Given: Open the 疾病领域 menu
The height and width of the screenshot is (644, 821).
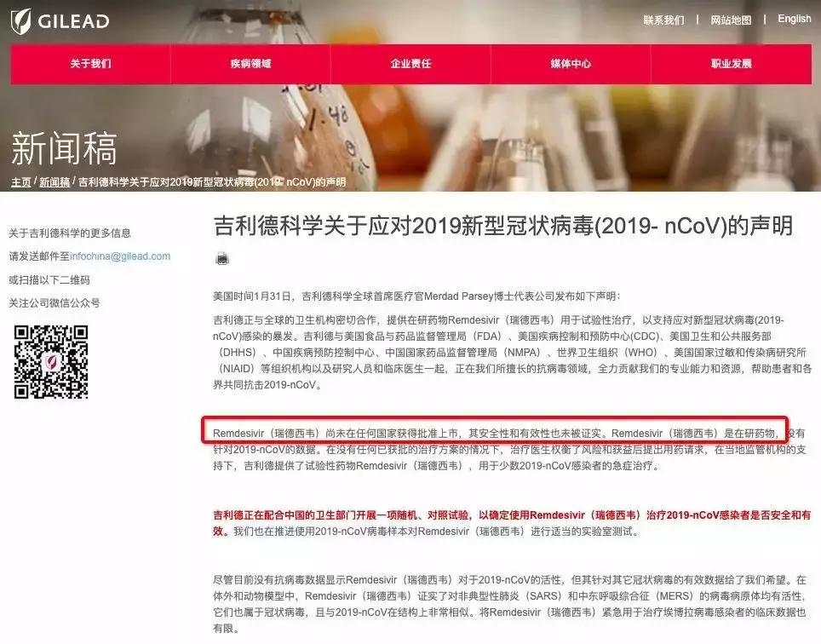Looking at the screenshot, I should click(x=250, y=64).
